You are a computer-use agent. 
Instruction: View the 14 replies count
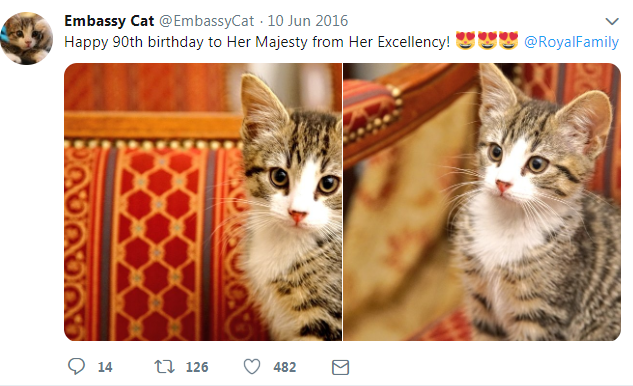click(105, 367)
